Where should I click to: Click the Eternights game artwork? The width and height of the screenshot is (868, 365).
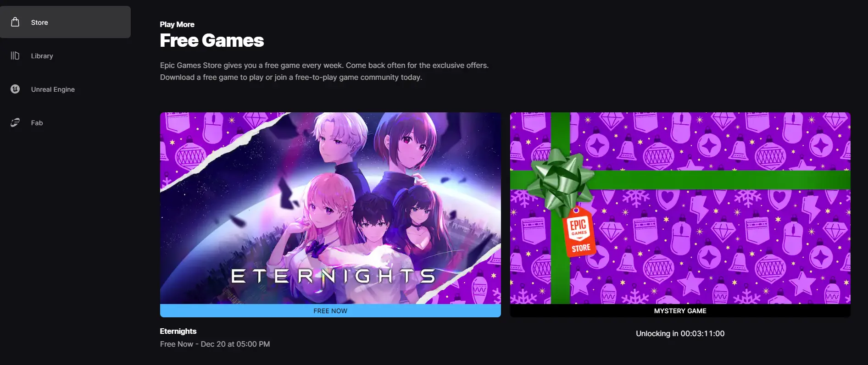pos(330,208)
